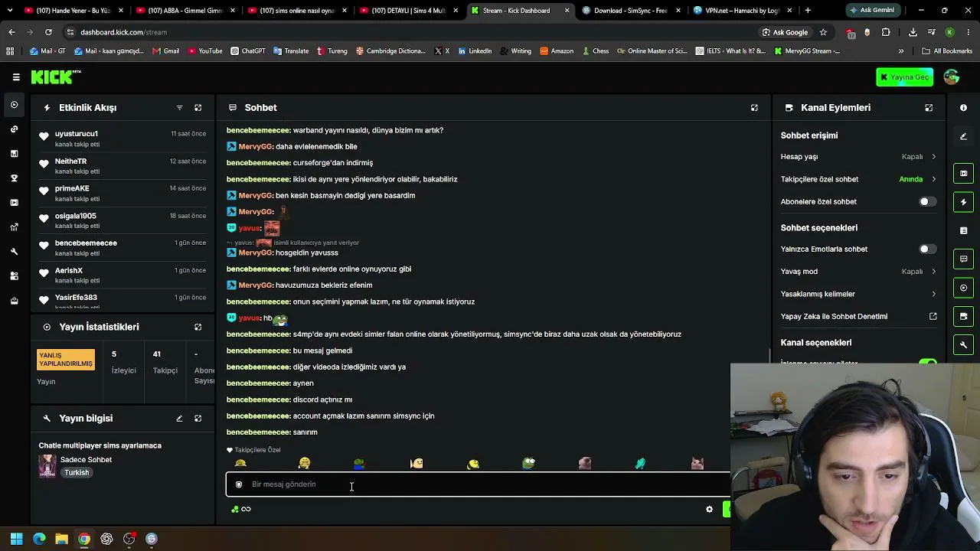Select the Stream play icon in left sidebar
This screenshot has width=980, height=551.
(15, 105)
